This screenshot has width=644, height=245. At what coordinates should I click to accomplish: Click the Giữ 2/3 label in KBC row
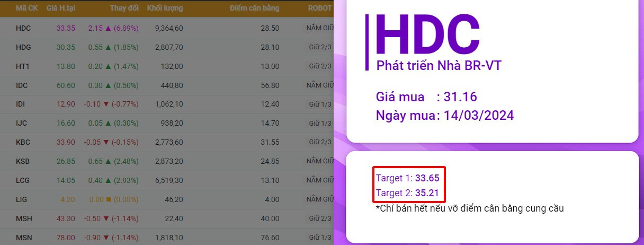point(320,143)
